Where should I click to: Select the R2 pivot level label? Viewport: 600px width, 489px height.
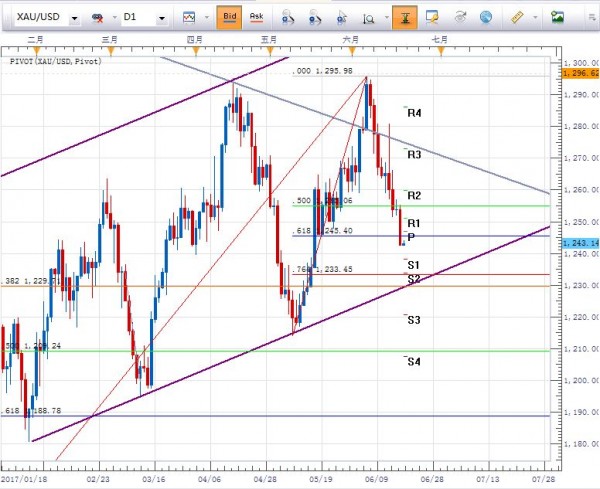click(414, 196)
